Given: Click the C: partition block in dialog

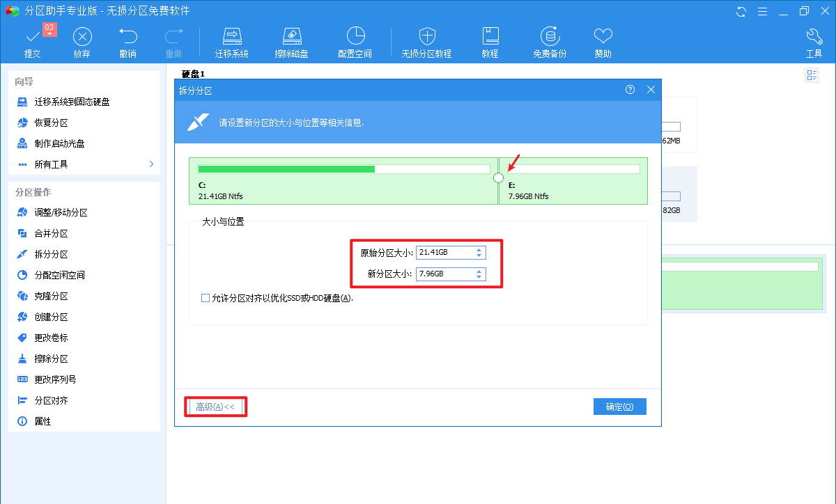Looking at the screenshot, I should (343, 181).
